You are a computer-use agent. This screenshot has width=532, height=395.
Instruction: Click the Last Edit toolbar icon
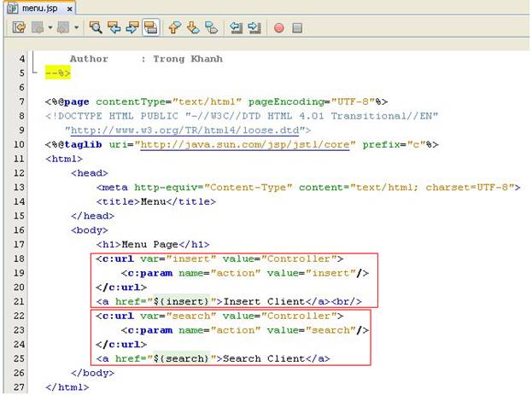click(x=19, y=27)
